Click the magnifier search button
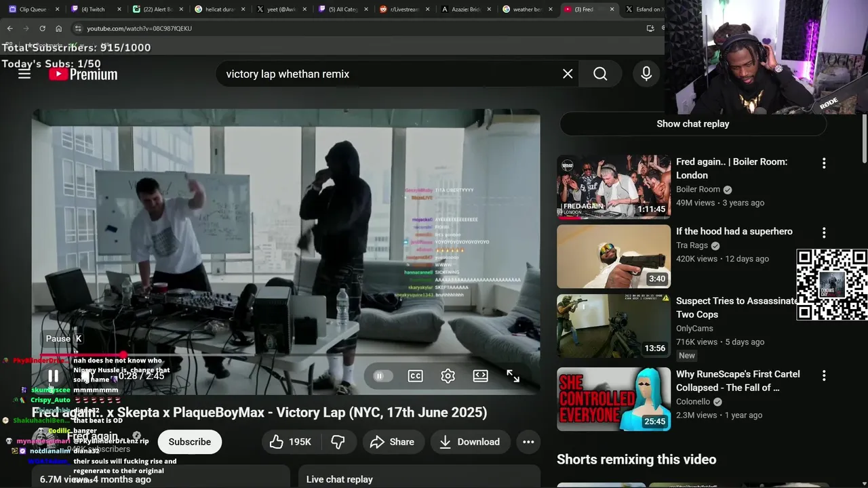Image resolution: width=868 pixels, height=488 pixels. pyautogui.click(x=600, y=74)
